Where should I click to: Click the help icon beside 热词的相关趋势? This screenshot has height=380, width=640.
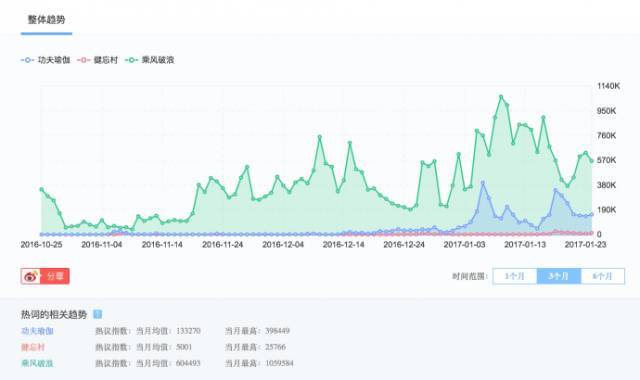[98, 314]
